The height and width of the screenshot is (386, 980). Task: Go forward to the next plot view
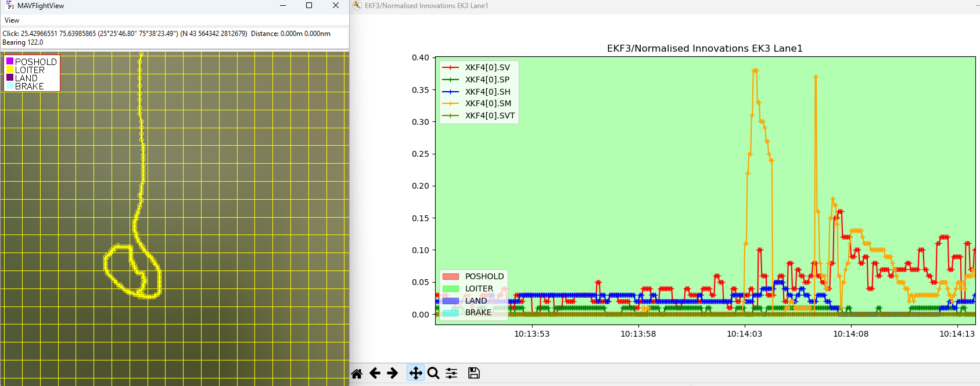click(393, 373)
